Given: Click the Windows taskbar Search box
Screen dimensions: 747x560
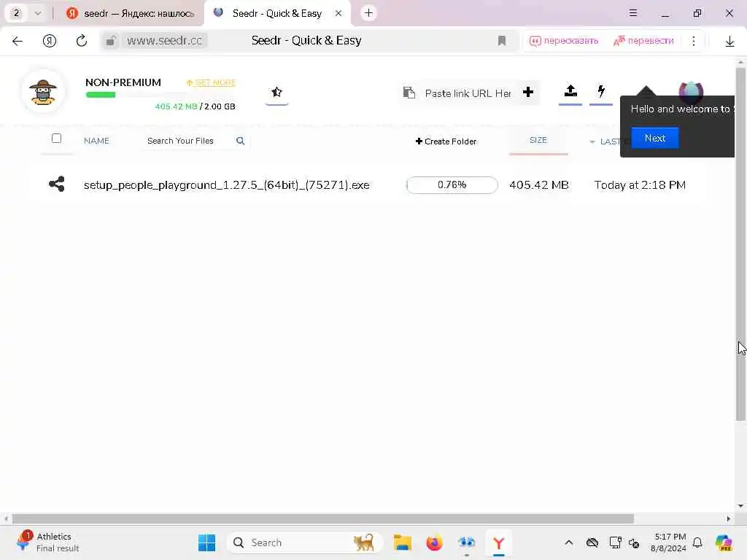Looking at the screenshot, I should (x=304, y=542).
